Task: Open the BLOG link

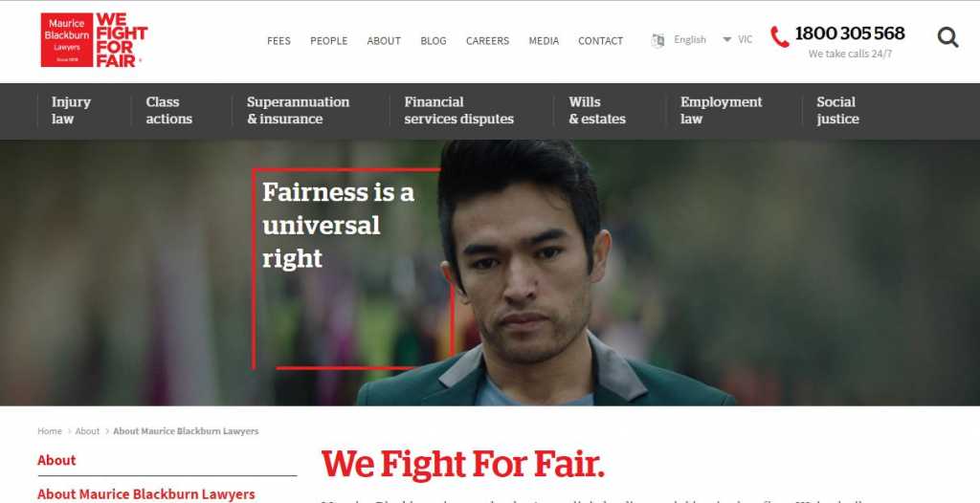Action: coord(434,40)
